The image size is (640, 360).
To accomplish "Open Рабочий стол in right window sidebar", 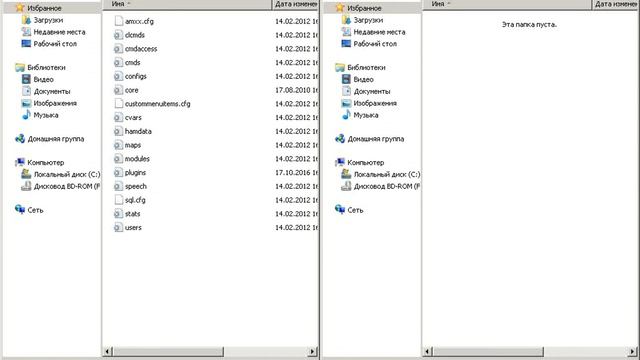I will (x=375, y=44).
